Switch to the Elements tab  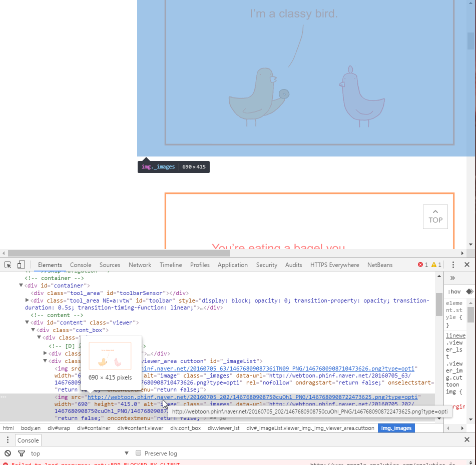tap(50, 265)
